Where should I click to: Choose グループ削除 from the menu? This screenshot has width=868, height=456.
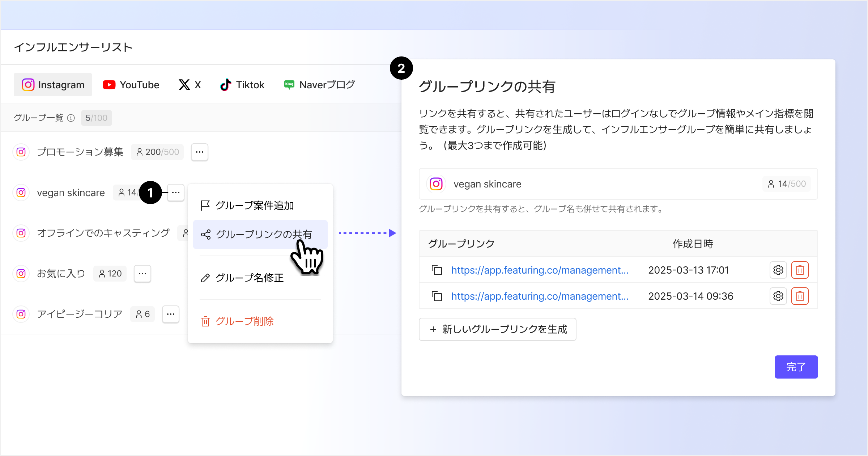pyautogui.click(x=244, y=321)
